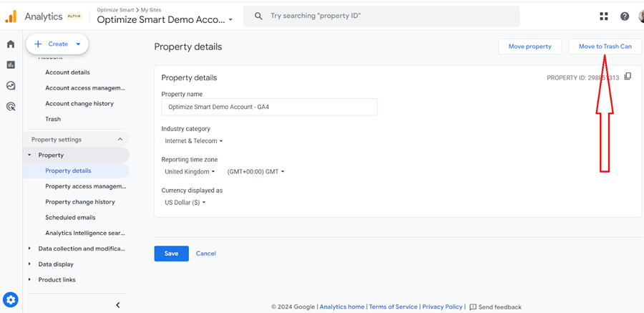Click the search magnifier icon
Image resolution: width=644 pixels, height=313 pixels.
[258, 16]
